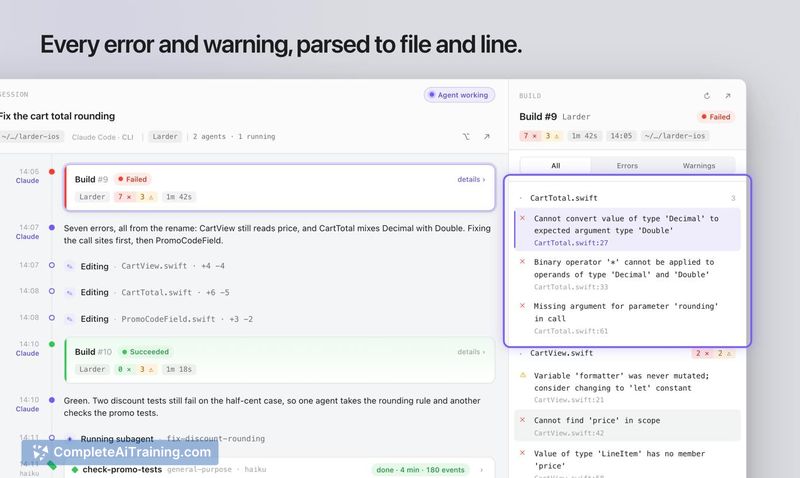This screenshot has width=800, height=478.
Task: Switch to the Errors tab
Action: pos(627,166)
